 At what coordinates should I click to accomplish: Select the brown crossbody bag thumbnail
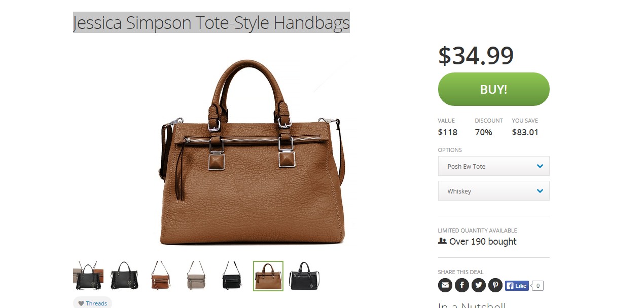tap(160, 276)
